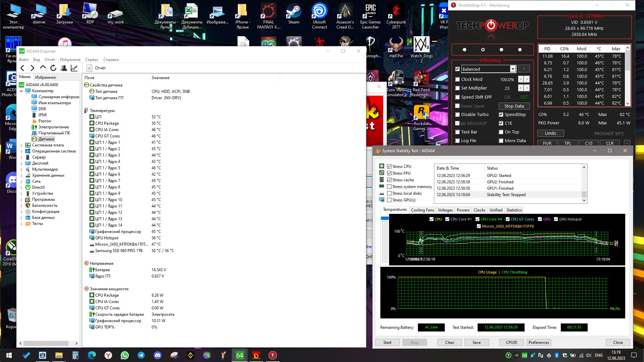
Task: Open Red Dead Redemption desktop icon
Action: point(422,84)
